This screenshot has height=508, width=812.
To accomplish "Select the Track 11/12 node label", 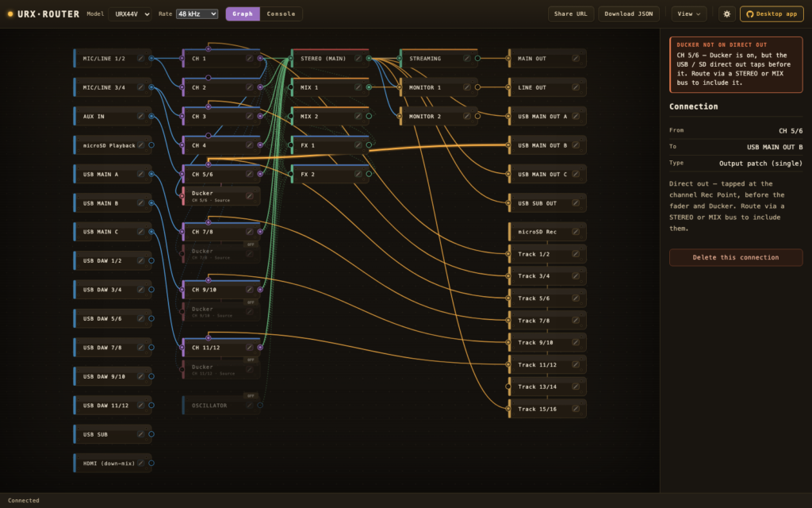I will click(x=537, y=365).
